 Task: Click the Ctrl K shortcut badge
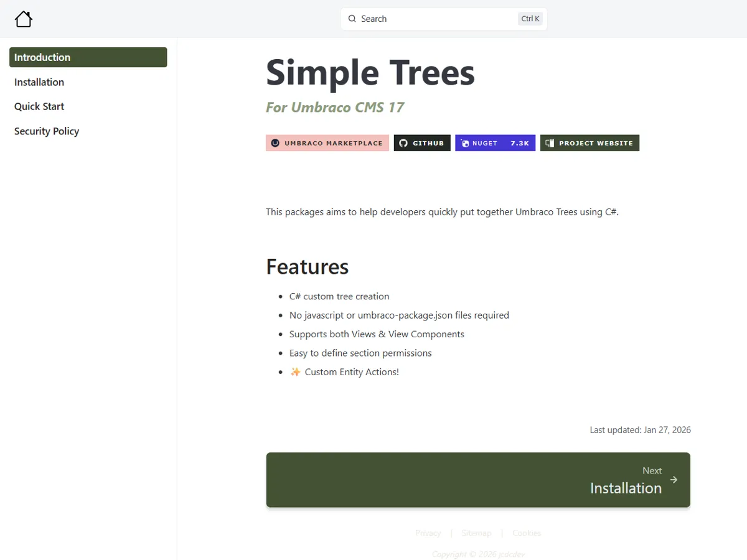[x=530, y=19]
